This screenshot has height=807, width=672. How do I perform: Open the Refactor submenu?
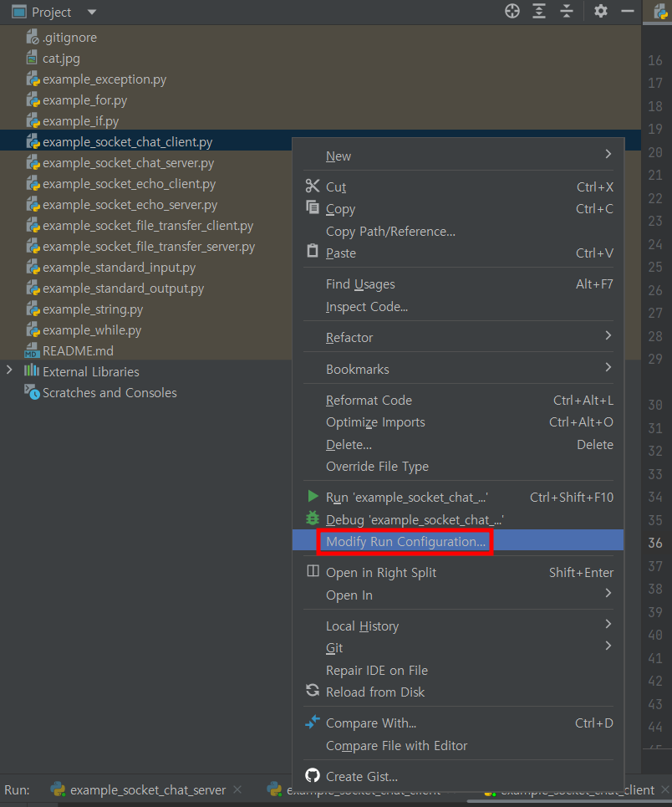coord(458,338)
